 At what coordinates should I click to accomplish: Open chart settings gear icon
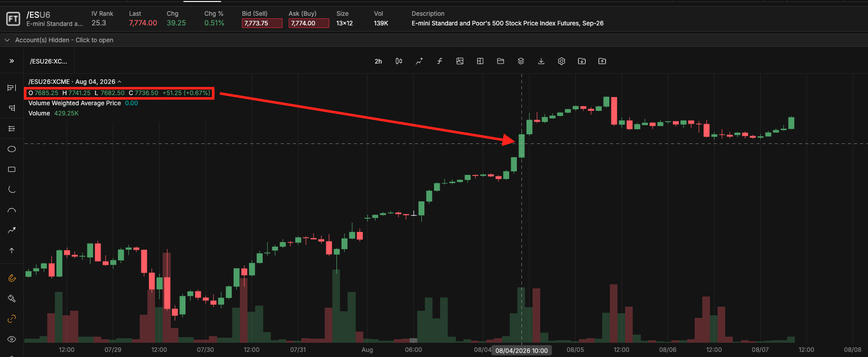562,61
